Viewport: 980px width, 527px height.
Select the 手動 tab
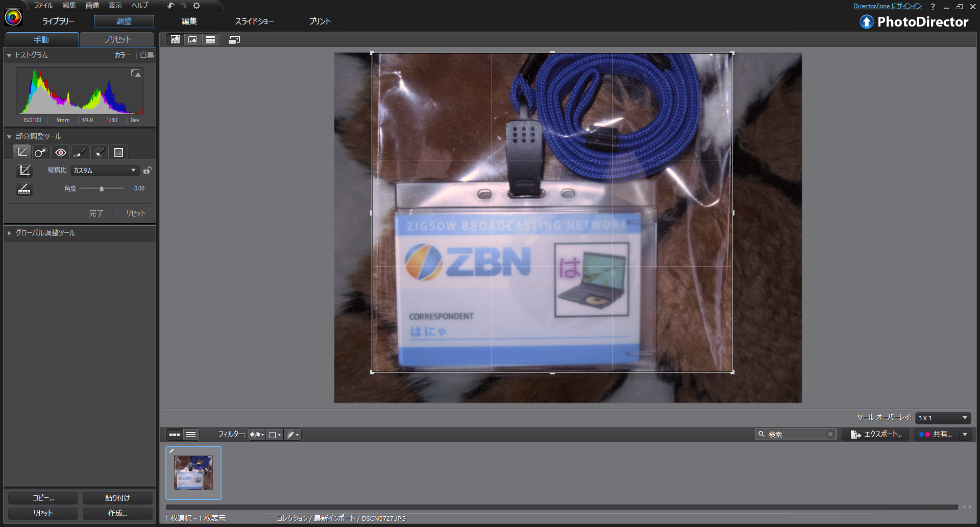[x=42, y=40]
